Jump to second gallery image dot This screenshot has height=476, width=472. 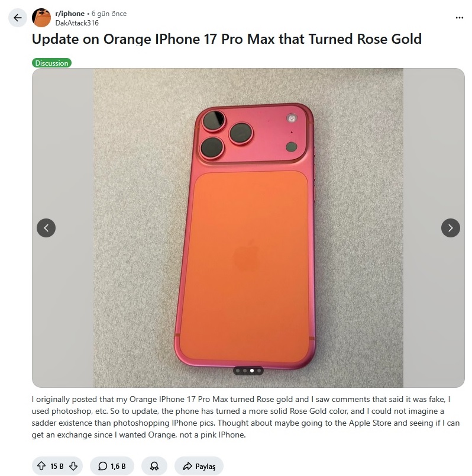244,371
